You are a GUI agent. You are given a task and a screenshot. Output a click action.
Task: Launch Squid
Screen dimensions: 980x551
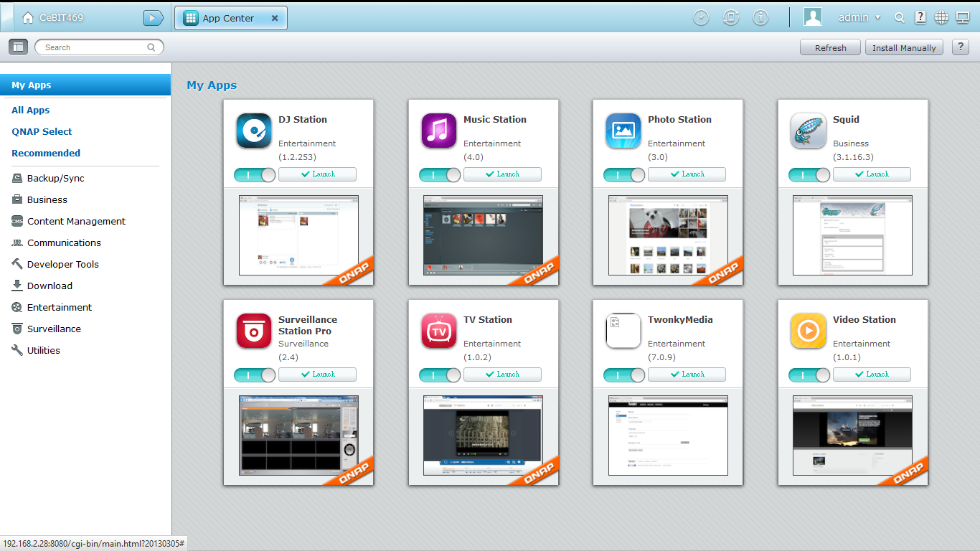pos(872,174)
